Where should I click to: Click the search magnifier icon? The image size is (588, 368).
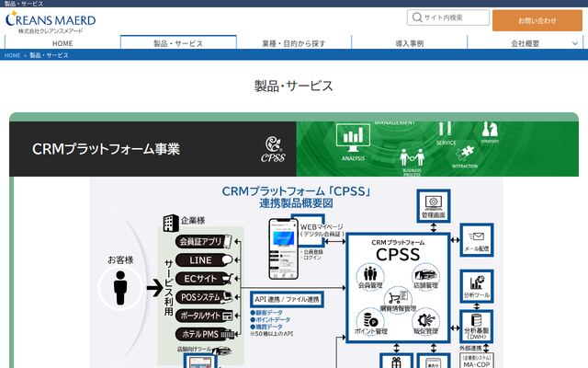(x=416, y=17)
